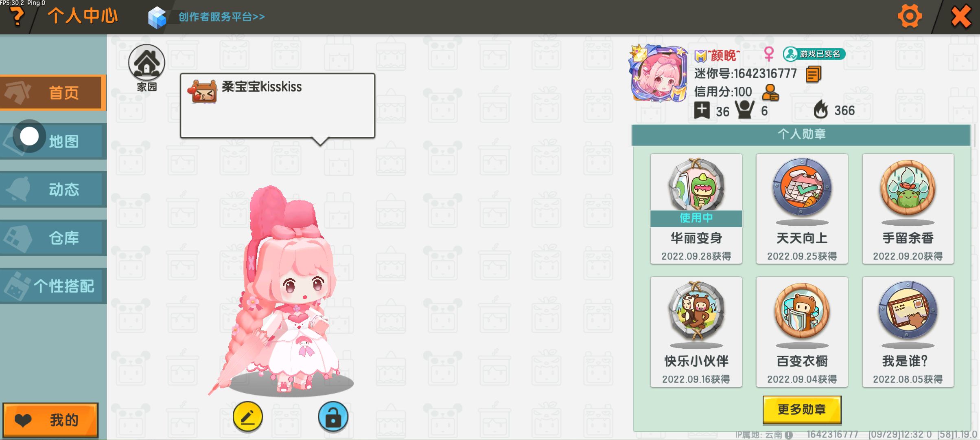
Task: Copy the 迷你号 with the copy icon
Action: (813, 74)
